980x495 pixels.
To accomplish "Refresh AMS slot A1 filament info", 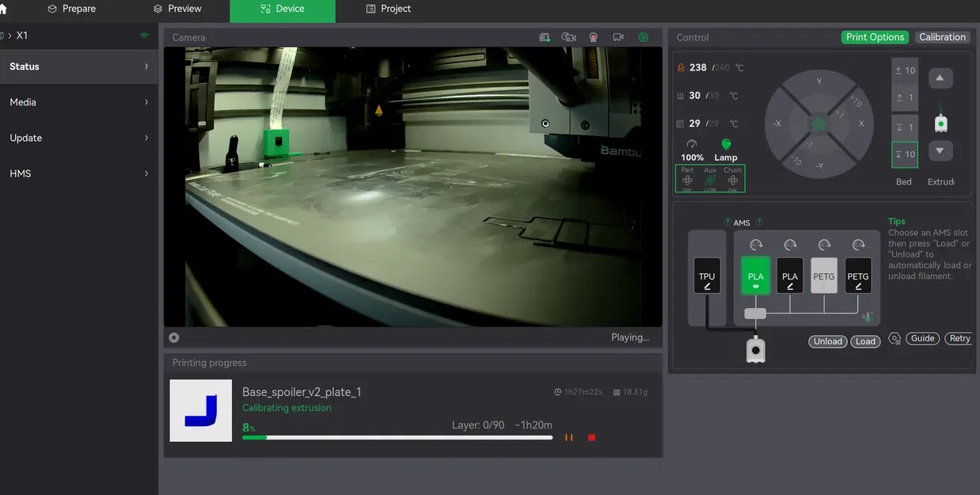I will (x=756, y=246).
